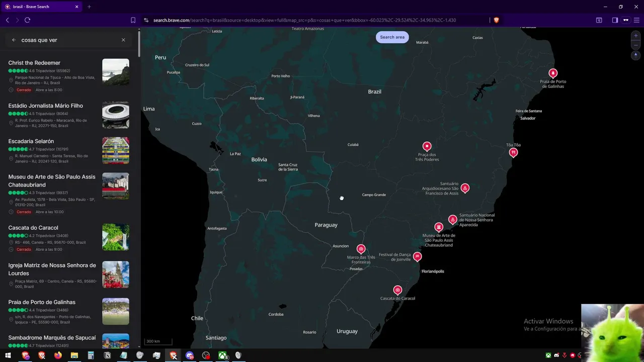The height and width of the screenshot is (362, 644).
Task: Select the Marco das Três Fronteiras pin
Action: [x=361, y=249]
